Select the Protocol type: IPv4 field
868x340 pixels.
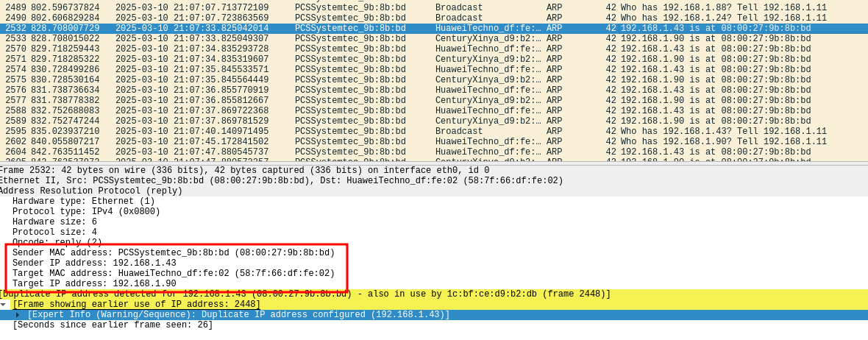click(x=86, y=212)
